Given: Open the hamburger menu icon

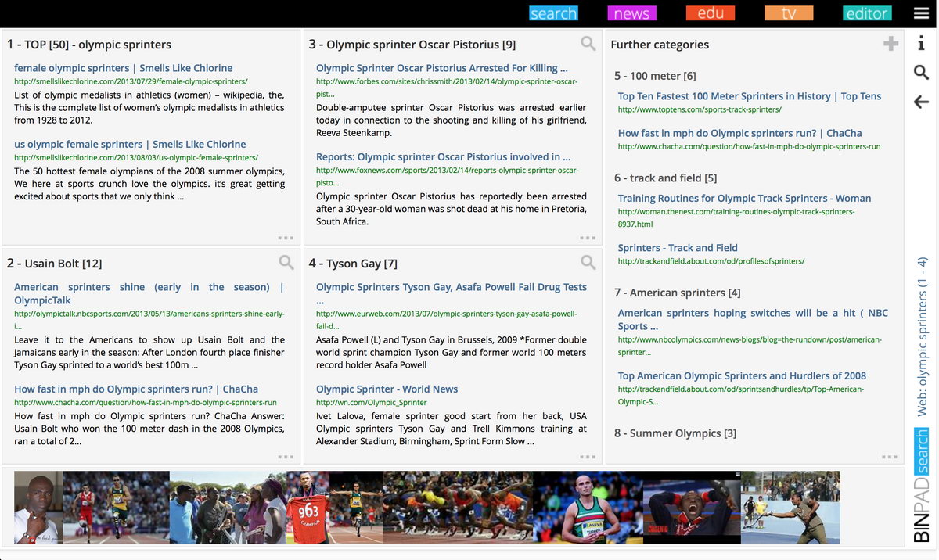Looking at the screenshot, I should click(921, 13).
